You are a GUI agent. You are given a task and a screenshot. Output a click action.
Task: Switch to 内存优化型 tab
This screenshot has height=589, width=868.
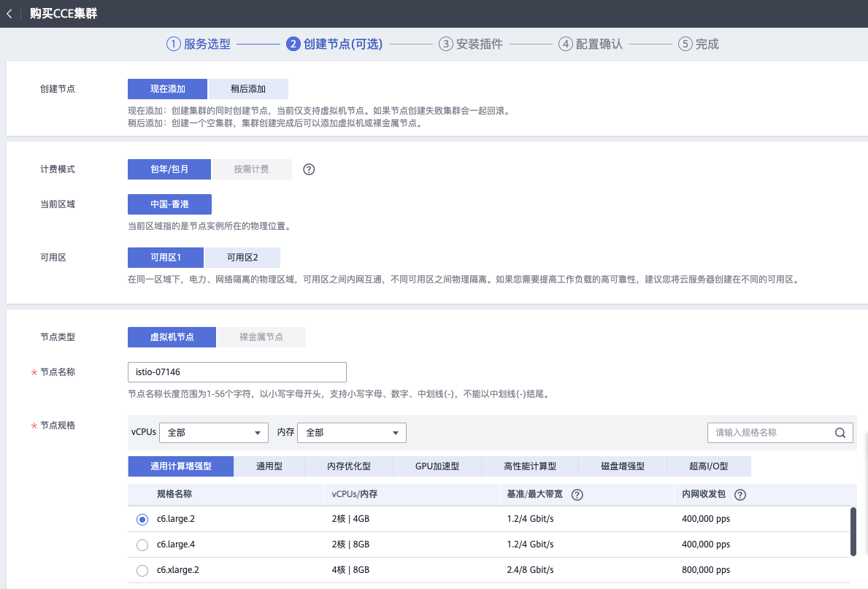(349, 466)
